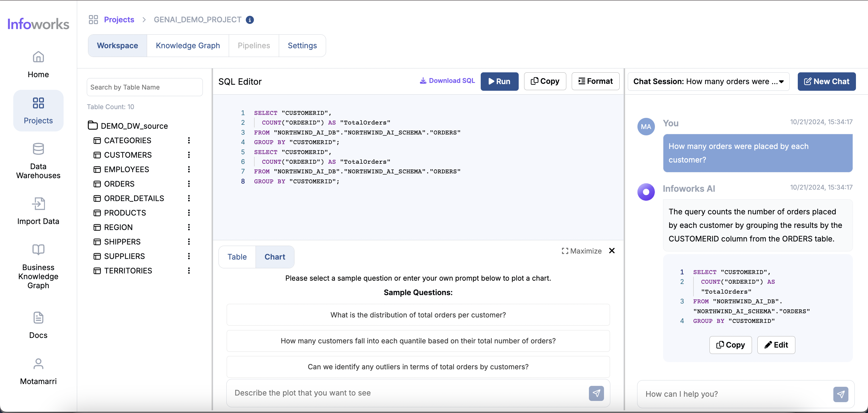
Task: Close the results panel with X
Action: [612, 251]
